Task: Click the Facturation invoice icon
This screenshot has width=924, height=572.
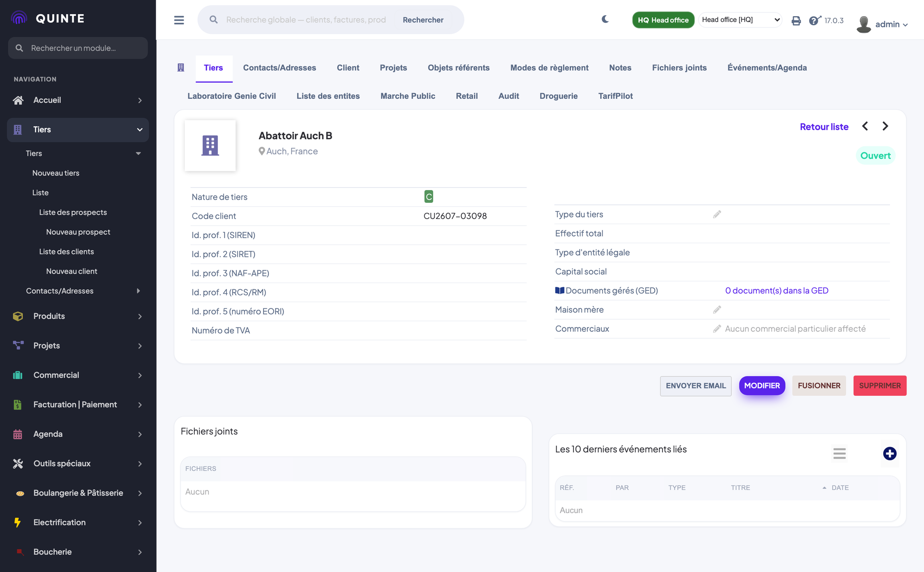Action: 18,404
